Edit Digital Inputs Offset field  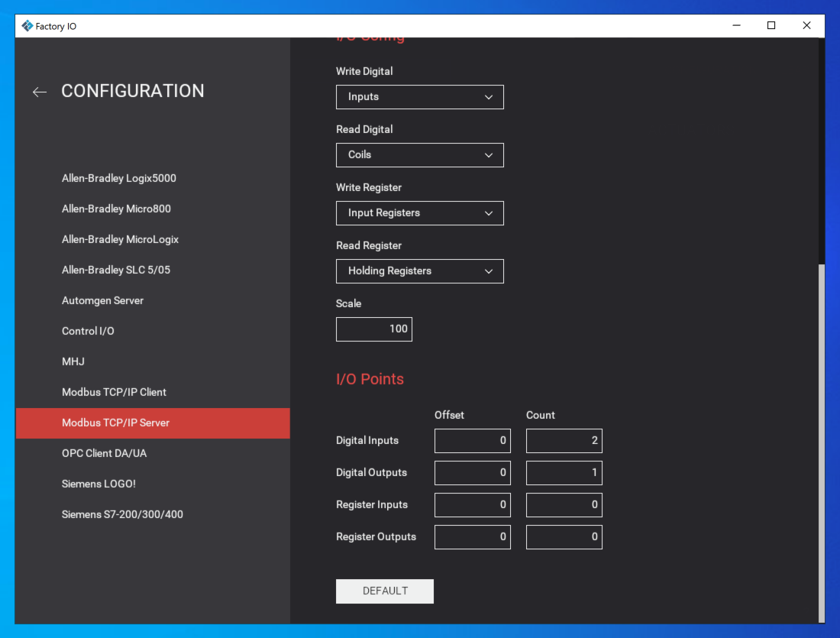(473, 441)
